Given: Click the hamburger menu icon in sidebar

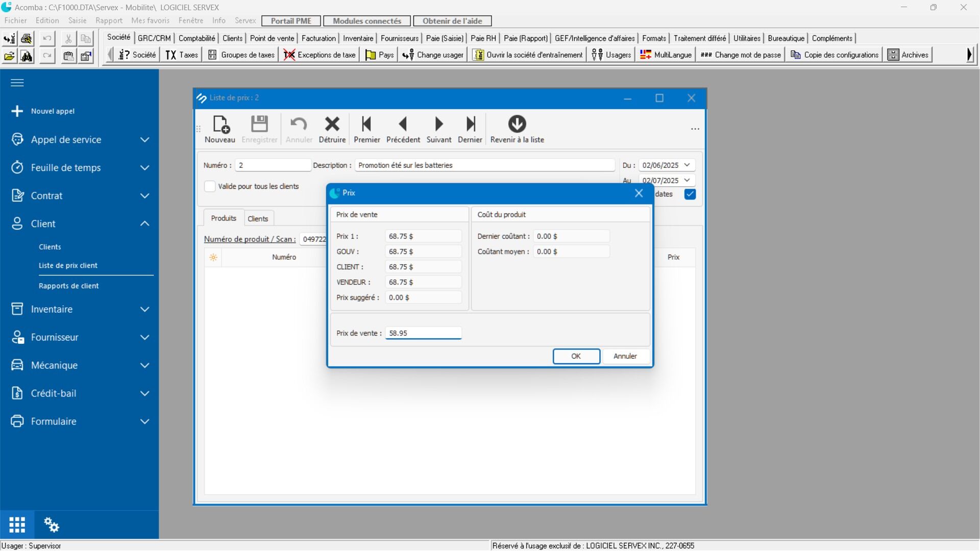Looking at the screenshot, I should pyautogui.click(x=17, y=83).
